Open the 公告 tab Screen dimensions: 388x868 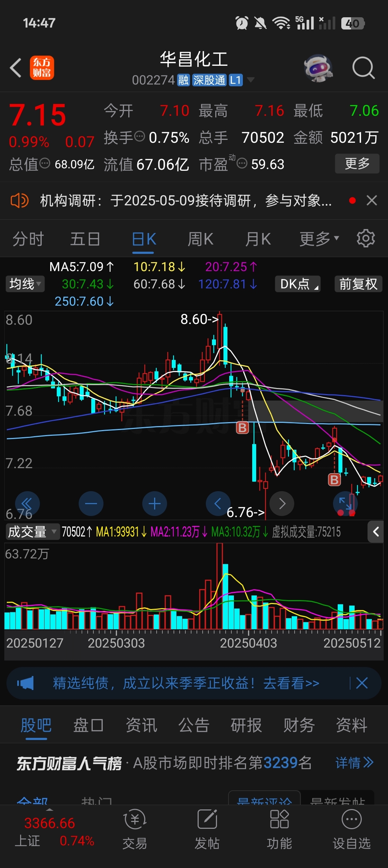point(194,725)
